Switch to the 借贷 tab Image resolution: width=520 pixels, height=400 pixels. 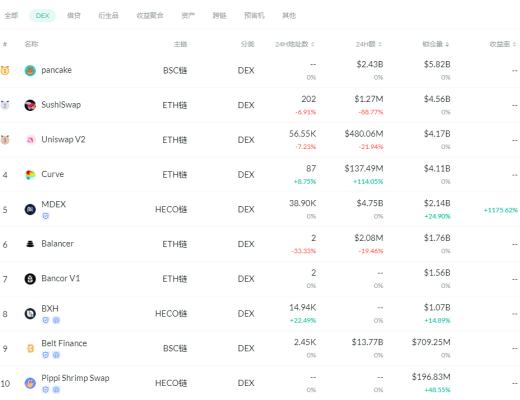click(x=74, y=15)
